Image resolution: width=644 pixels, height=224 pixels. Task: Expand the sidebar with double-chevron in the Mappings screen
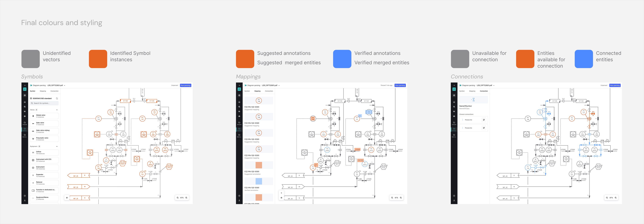tap(239, 85)
